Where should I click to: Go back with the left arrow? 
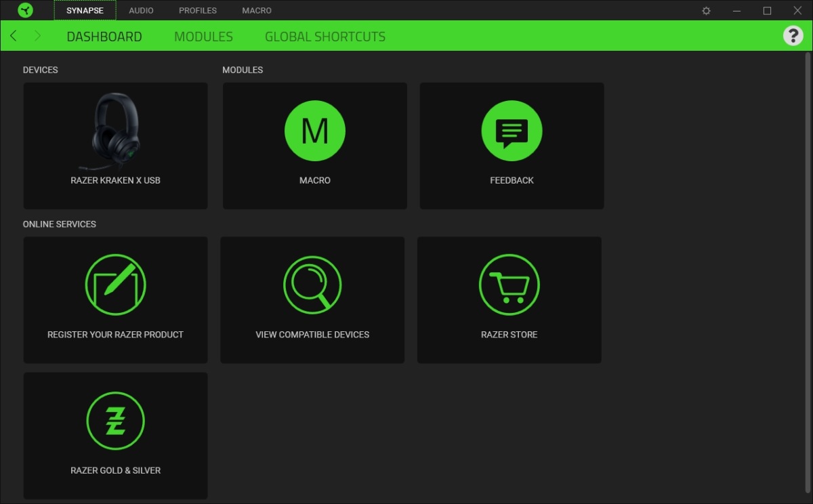(14, 36)
